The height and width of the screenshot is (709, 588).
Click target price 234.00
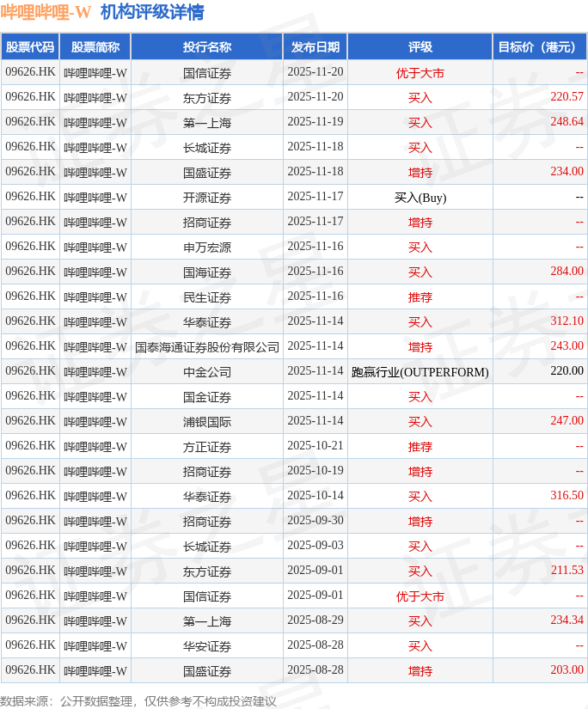pyautogui.click(x=567, y=171)
